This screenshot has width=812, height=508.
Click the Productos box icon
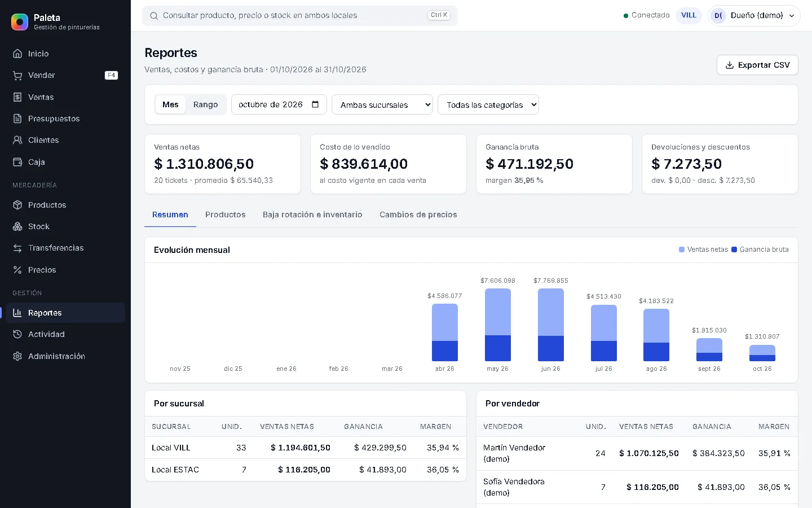click(x=17, y=205)
